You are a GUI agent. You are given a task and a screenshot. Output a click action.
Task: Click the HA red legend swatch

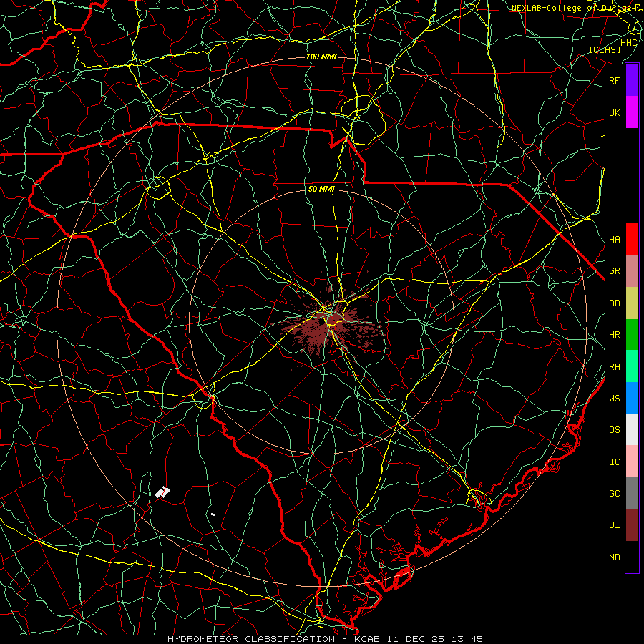(x=632, y=239)
